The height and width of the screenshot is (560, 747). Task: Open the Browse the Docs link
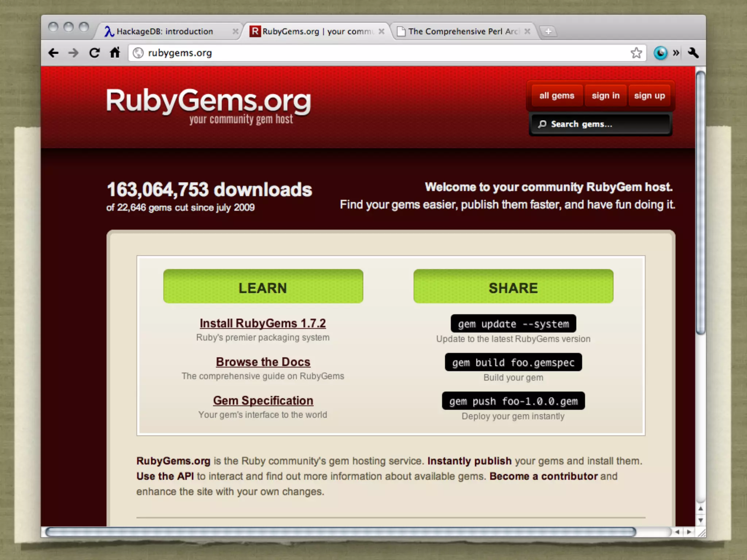pos(263,362)
